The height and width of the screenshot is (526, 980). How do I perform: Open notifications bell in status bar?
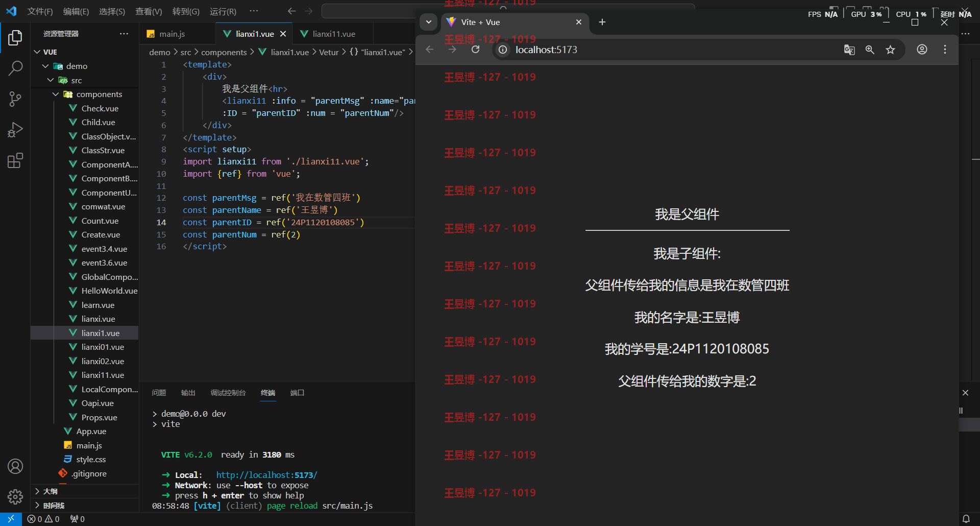click(x=966, y=519)
